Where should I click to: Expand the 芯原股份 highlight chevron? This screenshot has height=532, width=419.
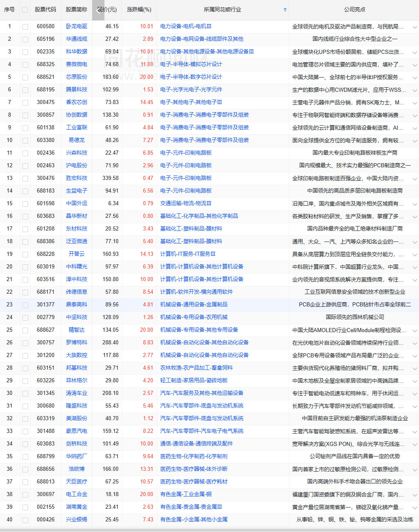coord(415,78)
